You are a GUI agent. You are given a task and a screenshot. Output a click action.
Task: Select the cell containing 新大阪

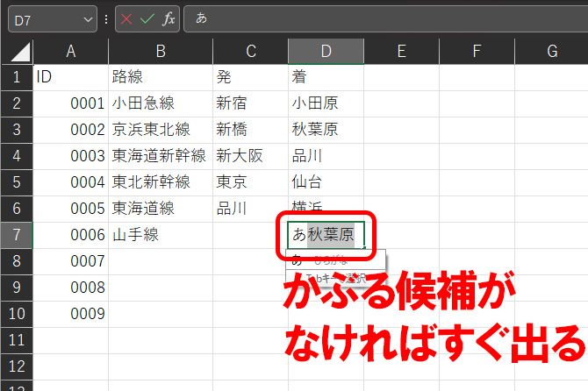[x=250, y=156]
